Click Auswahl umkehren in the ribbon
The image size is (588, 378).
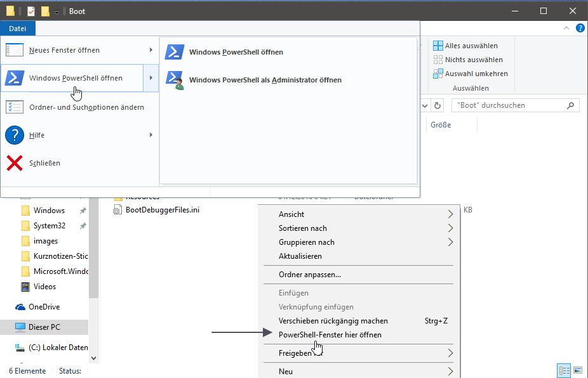(471, 74)
